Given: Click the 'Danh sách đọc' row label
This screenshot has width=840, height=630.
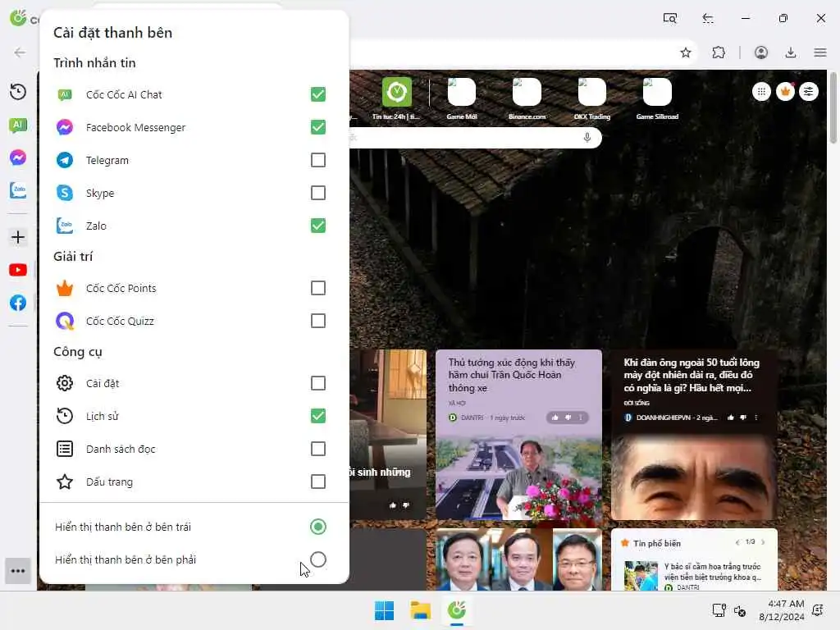Looking at the screenshot, I should (121, 449).
